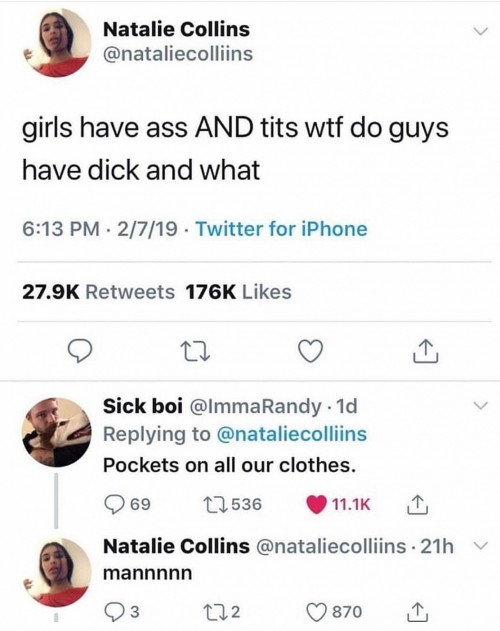
Task: Open options chevron on Natalie's mannnnn reply
Action: tap(479, 545)
